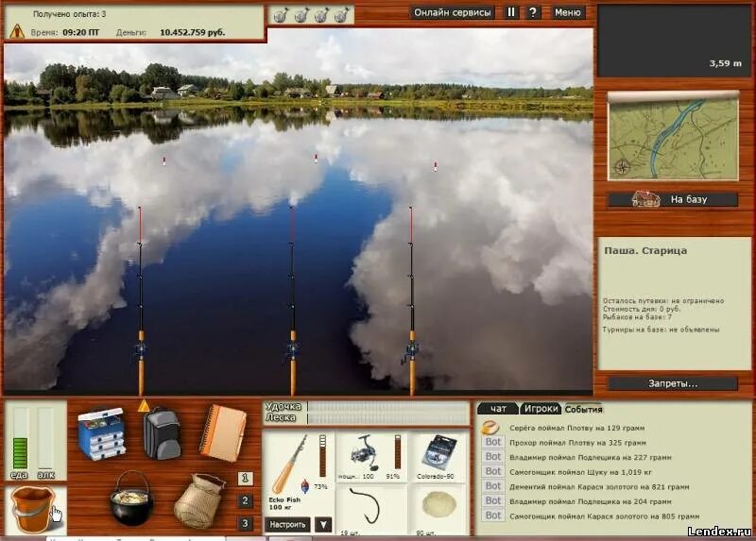756x541 pixels.
Task: Click event 'Прохор поймал Плотву на 325 грамм'
Action: pos(577,443)
